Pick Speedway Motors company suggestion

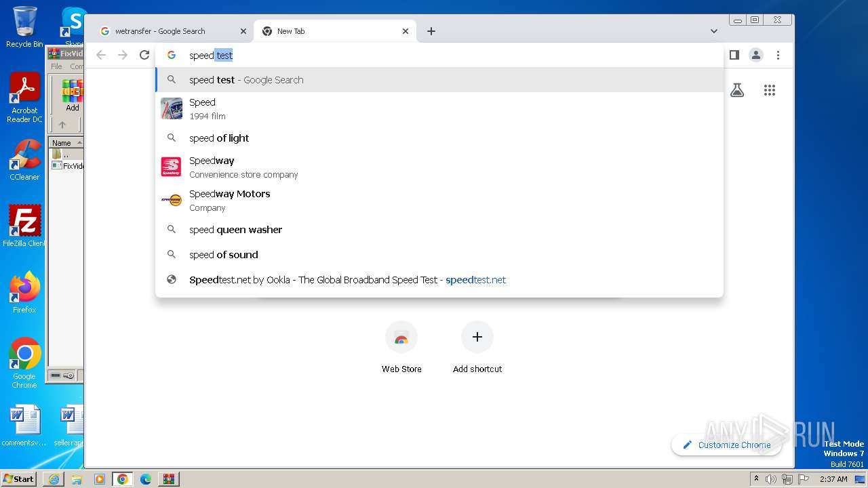439,201
